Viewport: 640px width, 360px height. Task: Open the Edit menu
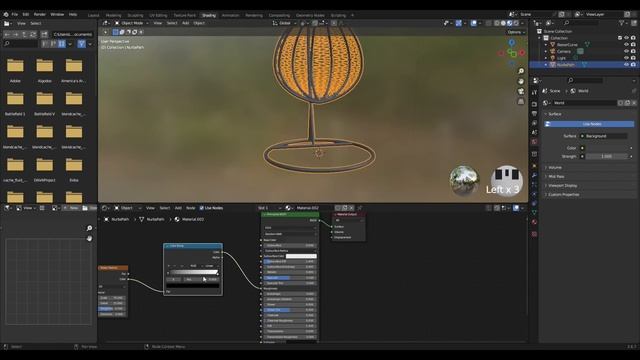26,14
